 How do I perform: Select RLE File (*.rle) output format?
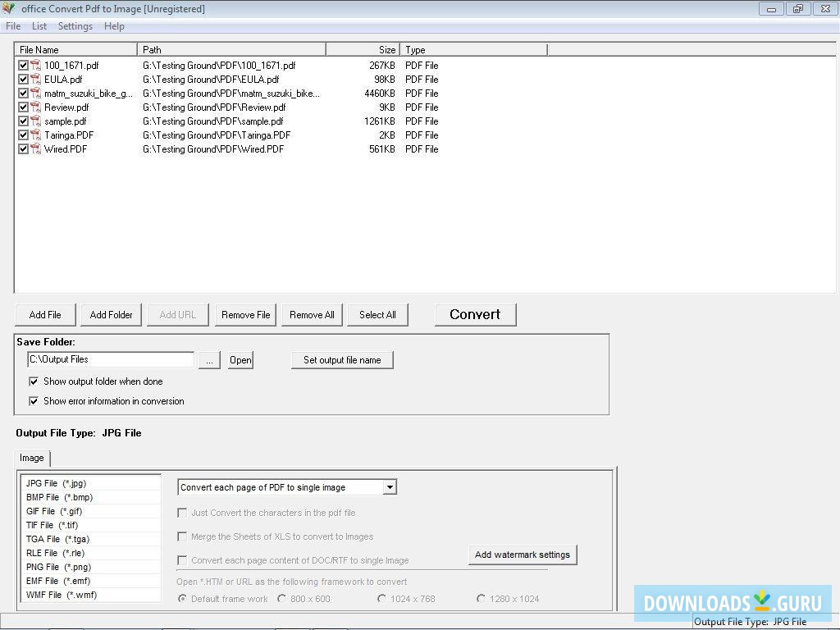click(90, 553)
